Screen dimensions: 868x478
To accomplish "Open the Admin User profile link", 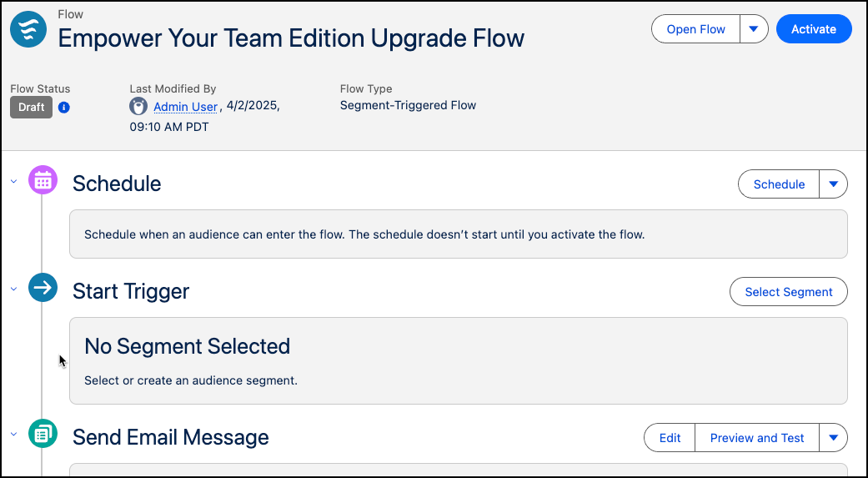I will click(185, 107).
